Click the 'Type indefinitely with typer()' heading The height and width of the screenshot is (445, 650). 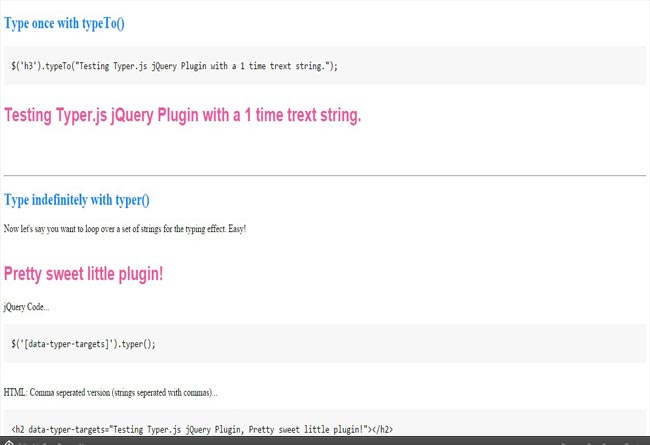pos(77,200)
